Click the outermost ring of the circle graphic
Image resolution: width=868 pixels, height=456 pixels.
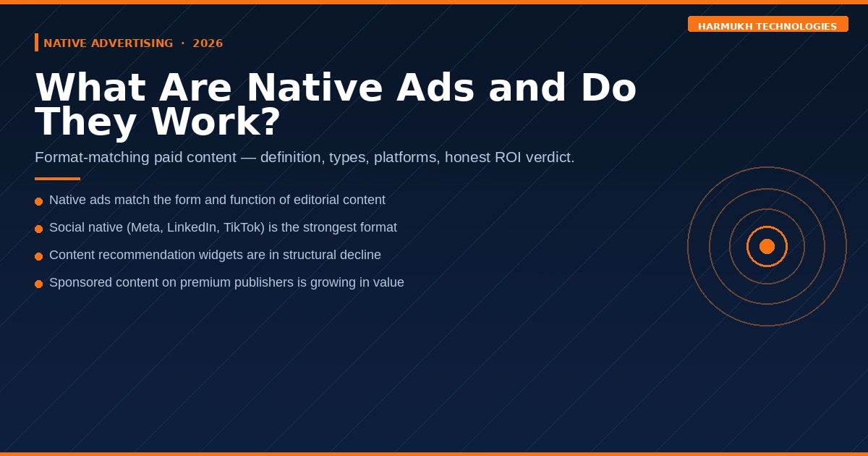(x=767, y=167)
